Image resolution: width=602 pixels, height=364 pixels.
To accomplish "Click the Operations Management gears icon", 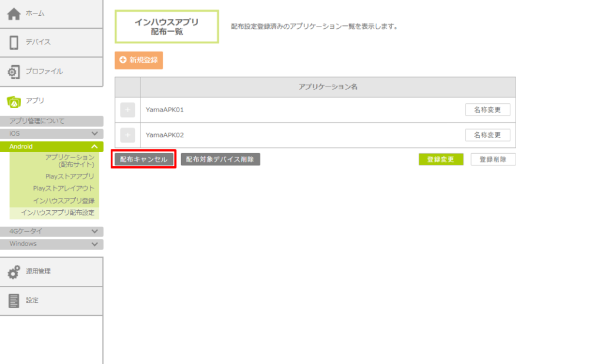I will (x=14, y=272).
